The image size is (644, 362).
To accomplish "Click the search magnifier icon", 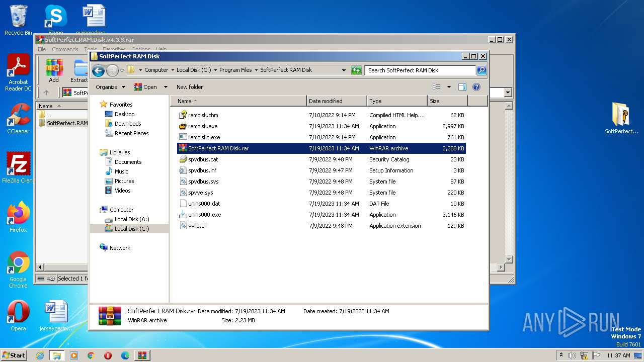I will pyautogui.click(x=481, y=70).
